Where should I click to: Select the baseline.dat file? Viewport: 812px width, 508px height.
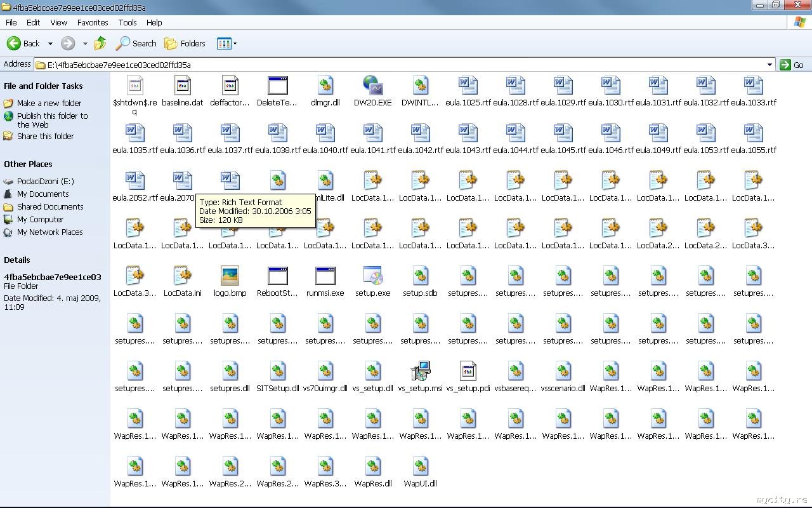(x=182, y=86)
